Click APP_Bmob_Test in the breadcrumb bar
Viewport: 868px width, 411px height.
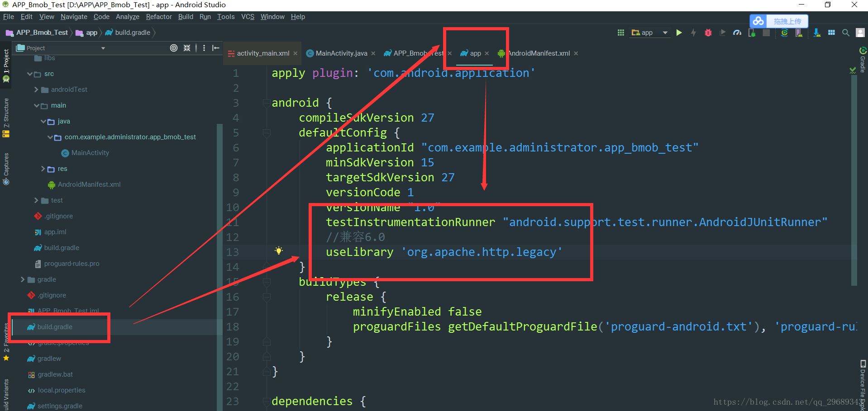click(42, 33)
